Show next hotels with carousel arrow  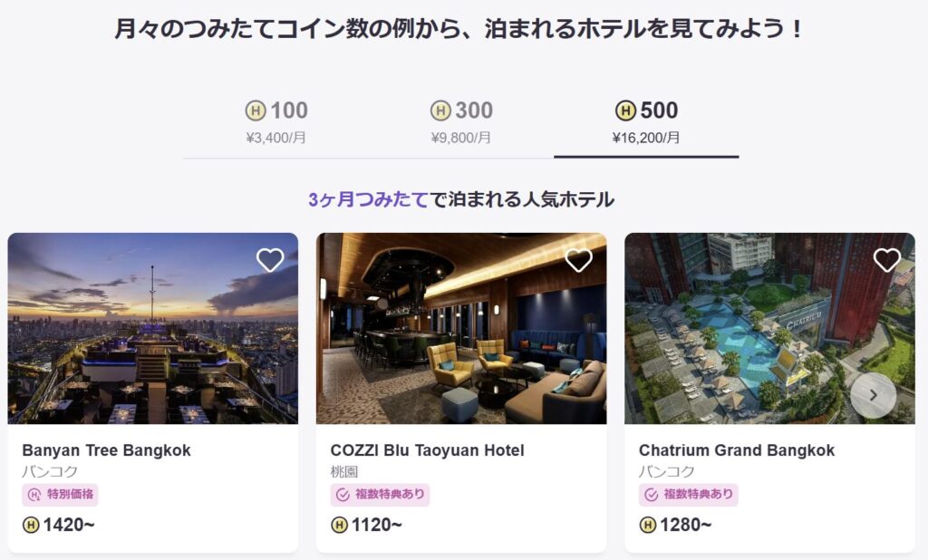click(873, 395)
